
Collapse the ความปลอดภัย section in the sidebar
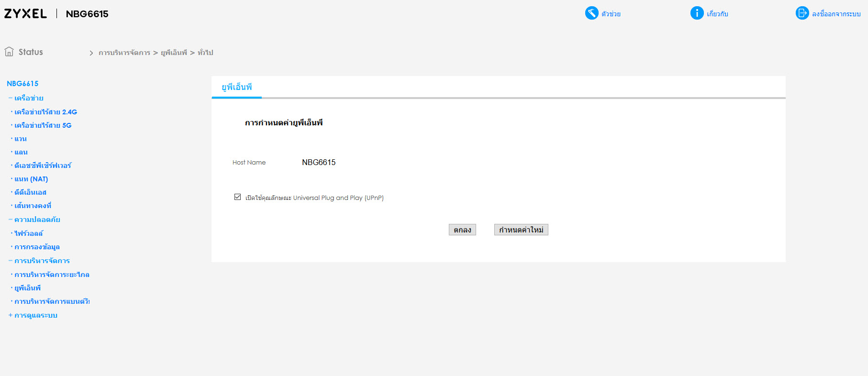[11, 220]
